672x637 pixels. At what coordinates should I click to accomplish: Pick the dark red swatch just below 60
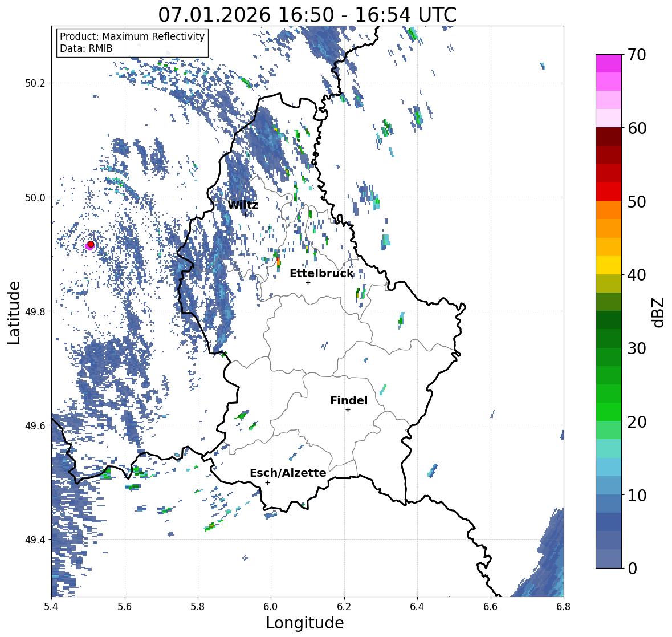point(609,137)
